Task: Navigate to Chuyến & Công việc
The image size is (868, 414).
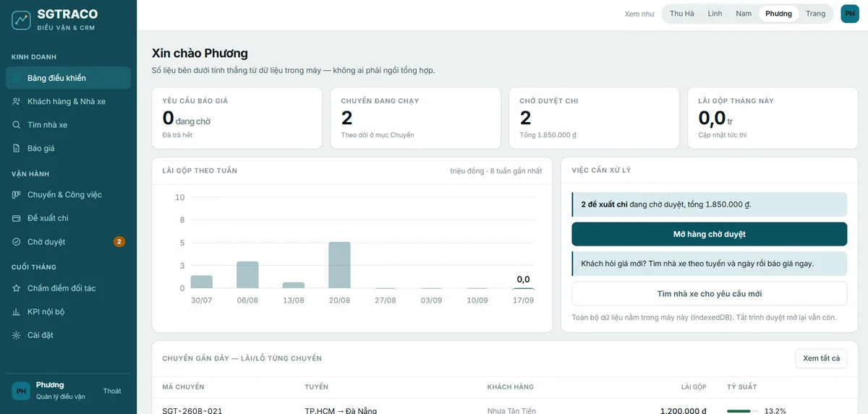Action: pos(68,194)
